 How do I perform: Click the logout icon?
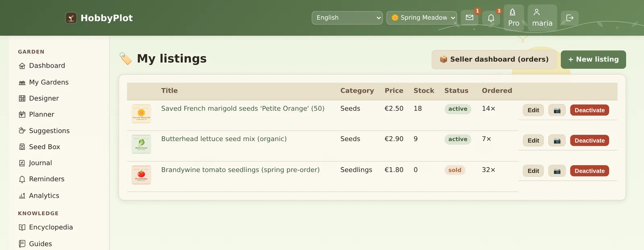click(x=570, y=18)
